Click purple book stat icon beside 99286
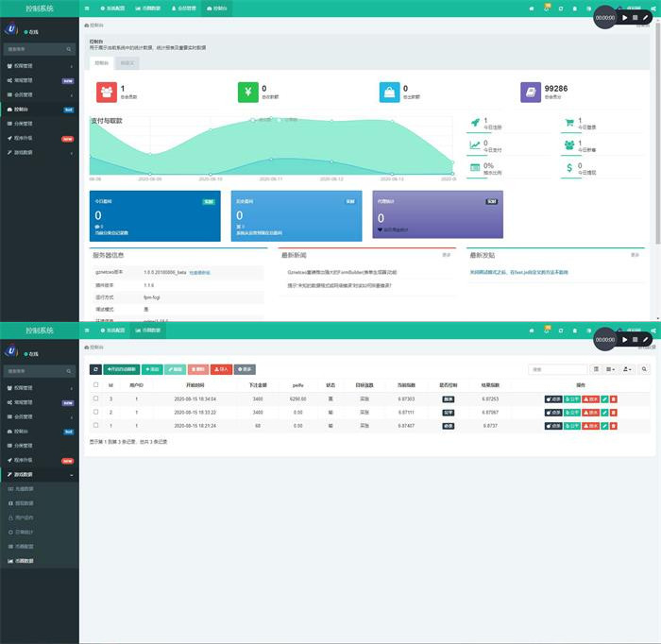This screenshot has height=644, width=661. tap(531, 92)
